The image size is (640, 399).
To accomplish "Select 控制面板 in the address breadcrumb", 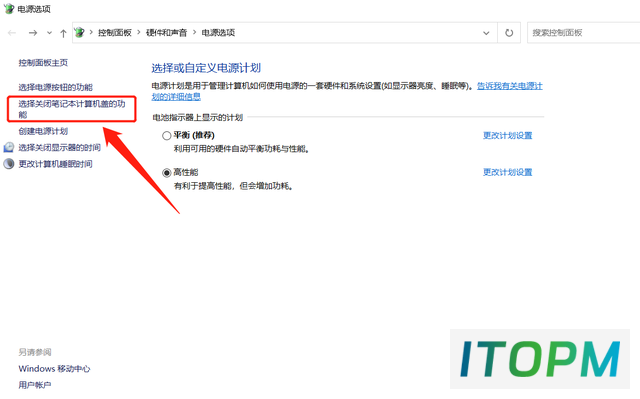I will (115, 33).
